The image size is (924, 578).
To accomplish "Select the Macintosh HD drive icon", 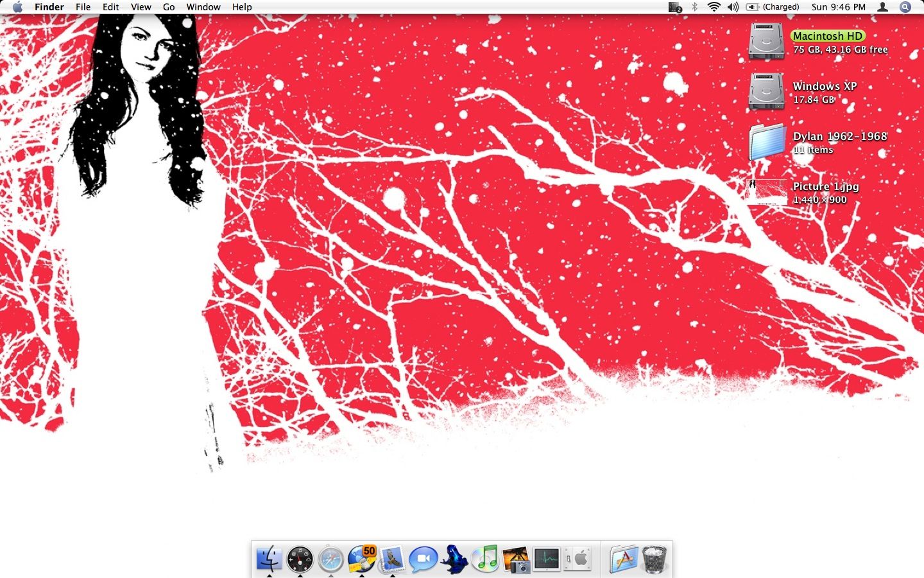I will (x=766, y=42).
